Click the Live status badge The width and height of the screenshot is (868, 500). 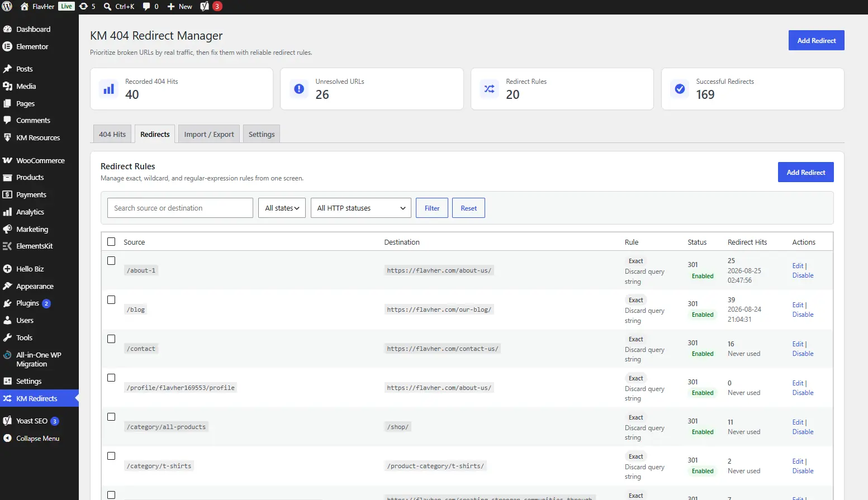tap(67, 6)
